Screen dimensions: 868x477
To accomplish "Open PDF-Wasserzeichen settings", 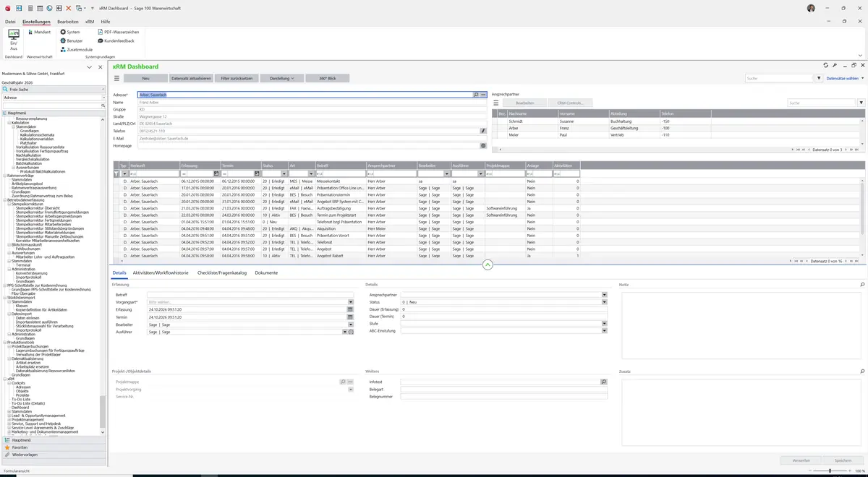I will tap(118, 32).
